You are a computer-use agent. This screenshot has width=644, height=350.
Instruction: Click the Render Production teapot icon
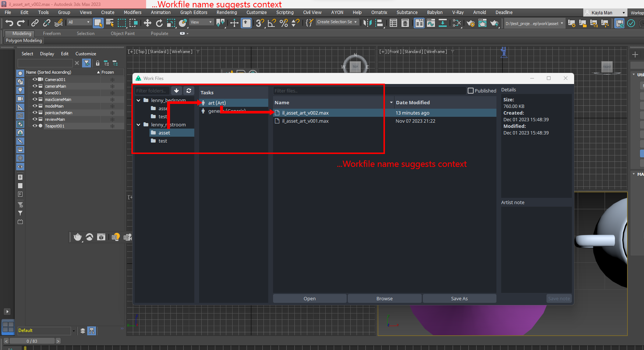tap(494, 23)
